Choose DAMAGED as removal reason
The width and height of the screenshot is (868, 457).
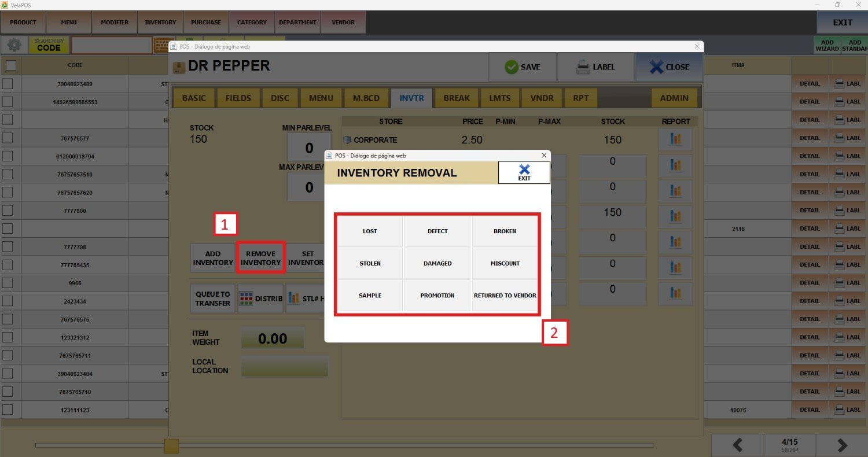click(437, 263)
